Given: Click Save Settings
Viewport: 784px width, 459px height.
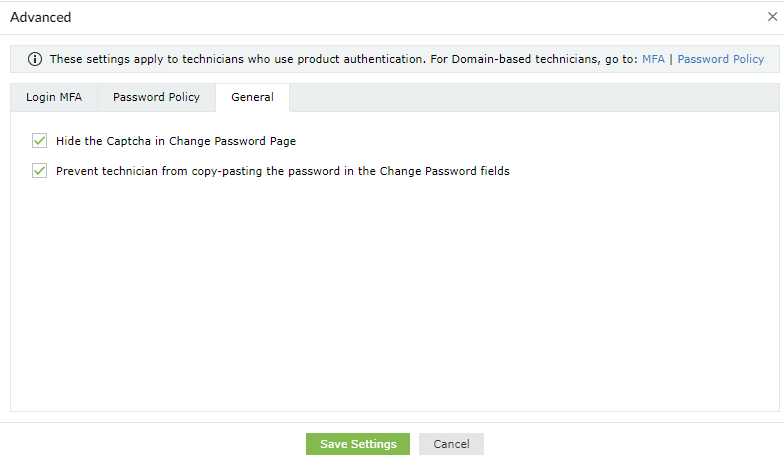Looking at the screenshot, I should click(358, 444).
